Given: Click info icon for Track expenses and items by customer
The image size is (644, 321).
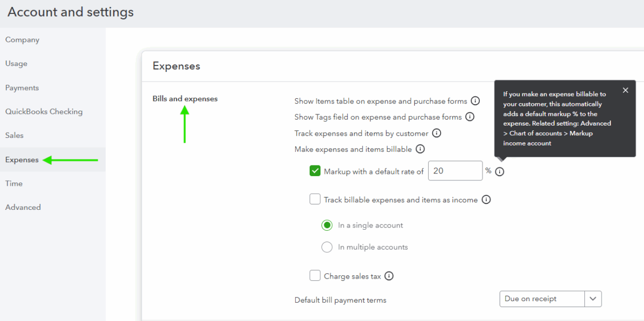Looking at the screenshot, I should click(437, 133).
